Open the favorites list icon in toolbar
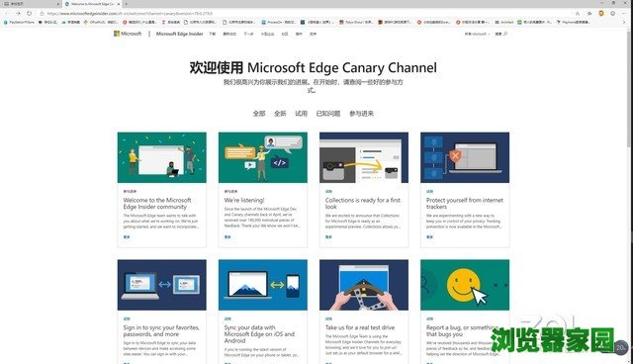Image resolution: width=633 pixels, height=364 pixels. [589, 13]
